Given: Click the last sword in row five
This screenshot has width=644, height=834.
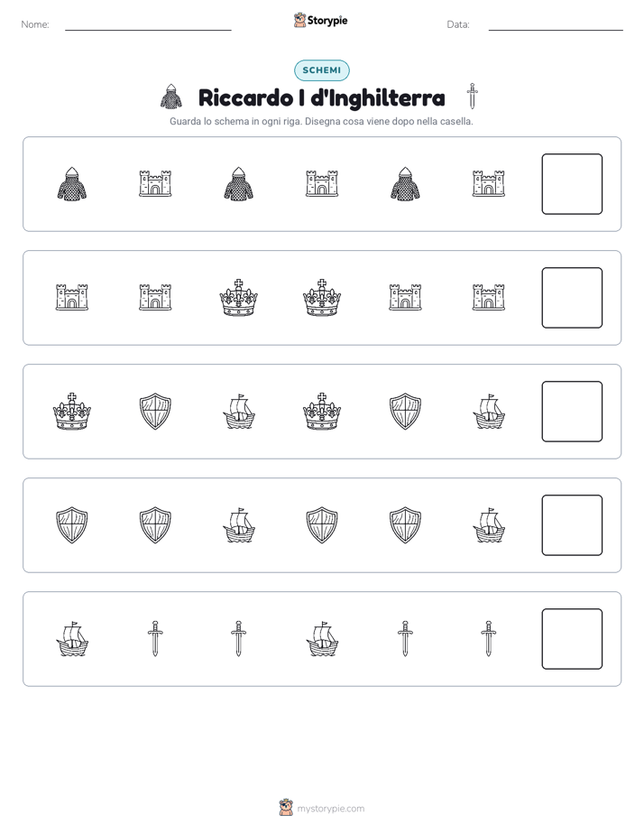Looking at the screenshot, I should tap(488, 639).
